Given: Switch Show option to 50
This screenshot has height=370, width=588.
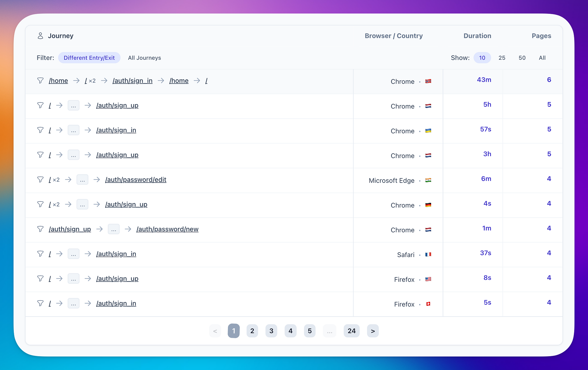Looking at the screenshot, I should click(x=522, y=57).
